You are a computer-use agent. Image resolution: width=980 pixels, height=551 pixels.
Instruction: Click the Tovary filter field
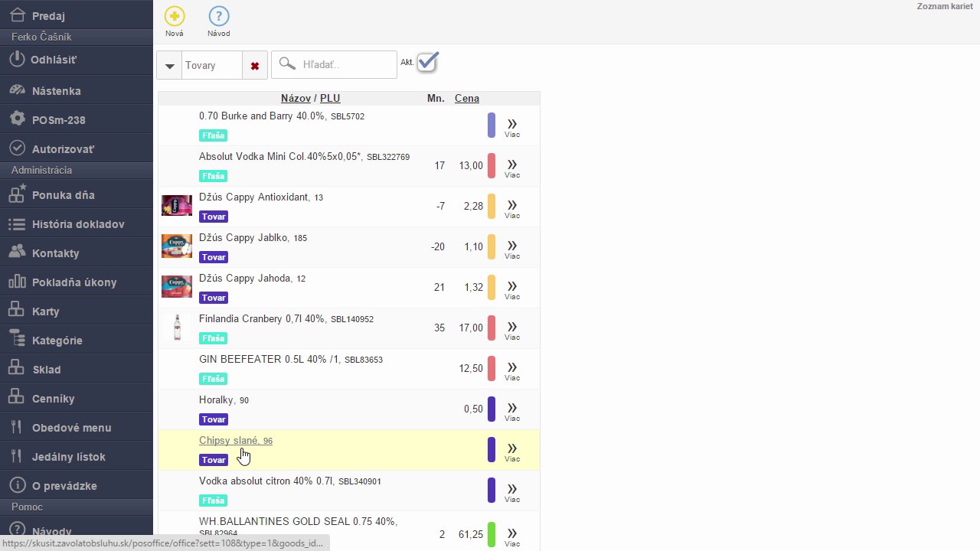coord(212,66)
